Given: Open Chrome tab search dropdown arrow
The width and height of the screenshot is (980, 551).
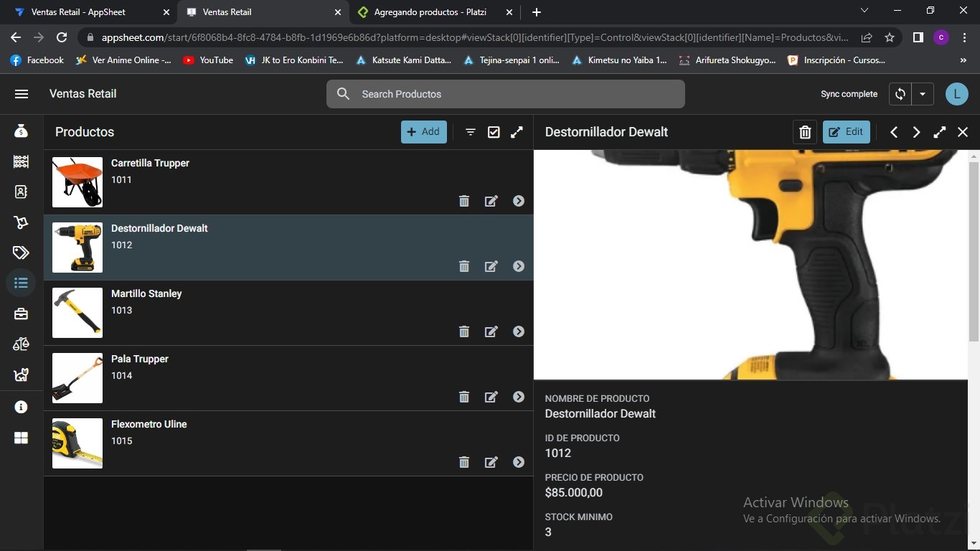Looking at the screenshot, I should pyautogui.click(x=864, y=10).
